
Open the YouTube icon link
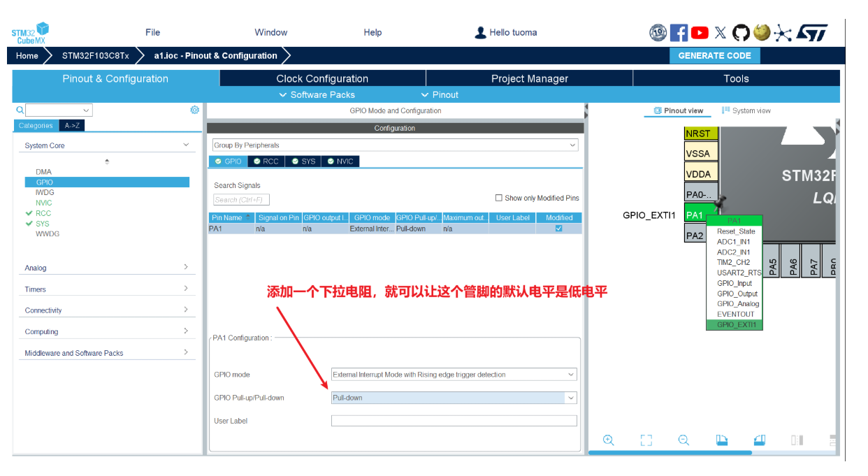coord(700,32)
